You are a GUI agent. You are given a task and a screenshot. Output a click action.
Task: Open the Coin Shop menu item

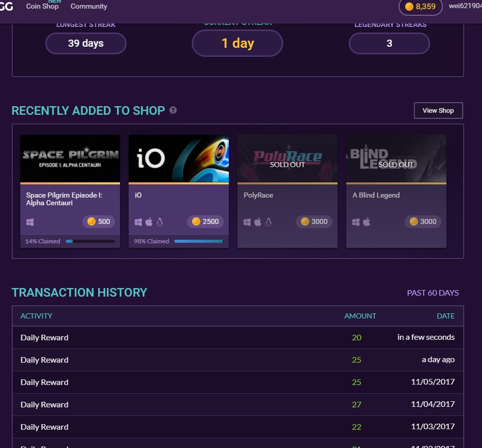tap(42, 6)
